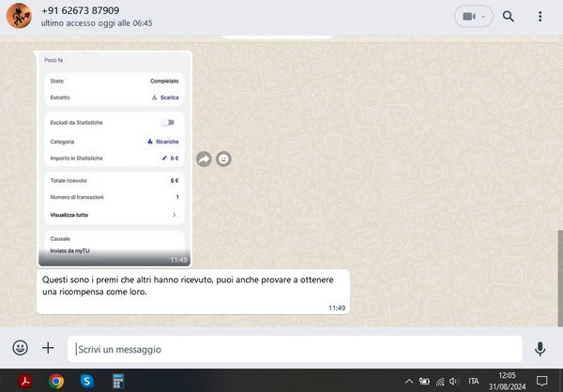The height and width of the screenshot is (392, 563).
Task: Click the pencil edit icon beside 6 €
Action: point(164,158)
